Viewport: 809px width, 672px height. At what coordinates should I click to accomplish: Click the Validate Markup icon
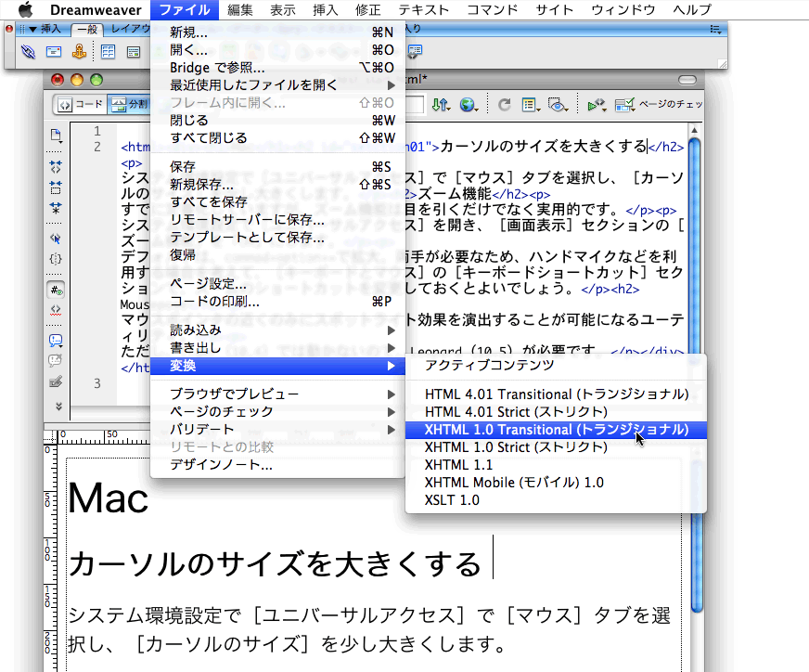[x=597, y=105]
